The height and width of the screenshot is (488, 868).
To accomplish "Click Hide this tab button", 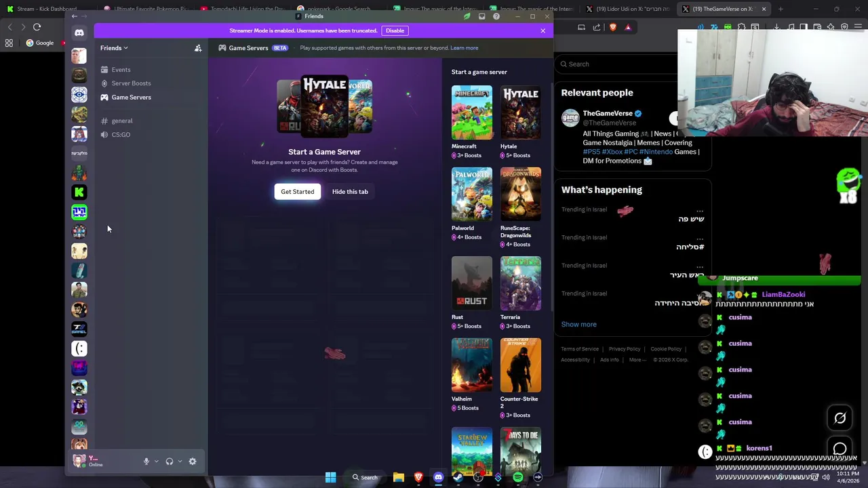I will [350, 192].
